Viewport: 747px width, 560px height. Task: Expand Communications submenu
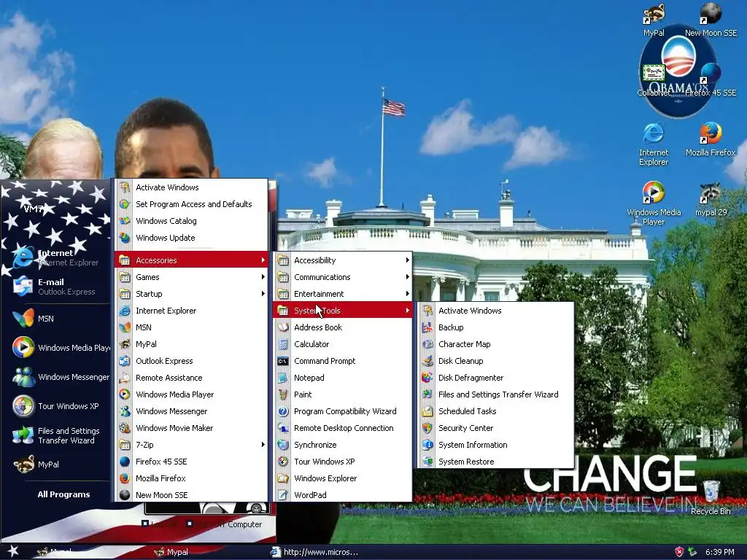(x=343, y=276)
